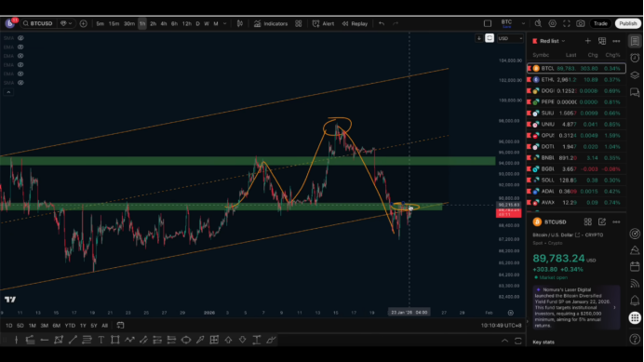
Task: Click the BTCUSD symbol search field
Action: (38, 24)
